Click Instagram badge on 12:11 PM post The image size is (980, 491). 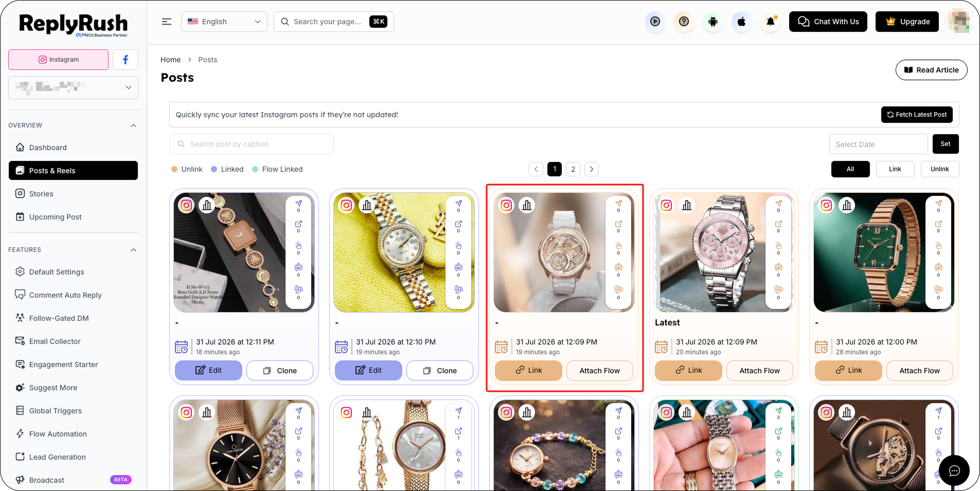coord(186,205)
